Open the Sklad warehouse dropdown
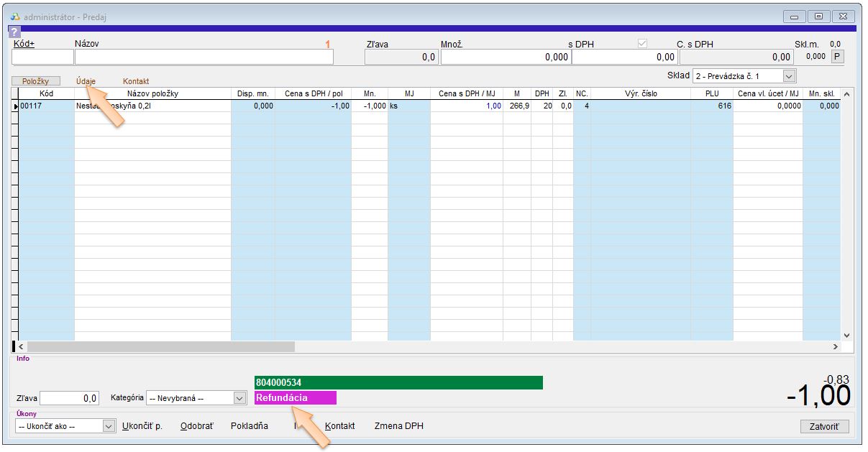 point(789,75)
